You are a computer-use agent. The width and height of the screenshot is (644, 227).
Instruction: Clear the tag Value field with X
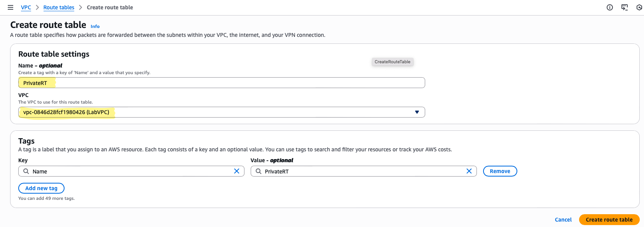pos(469,171)
